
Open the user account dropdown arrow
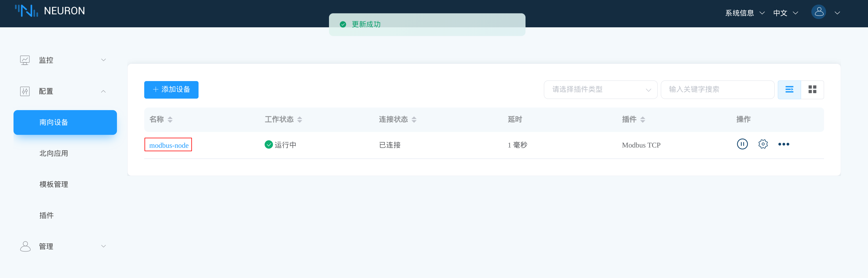click(837, 13)
